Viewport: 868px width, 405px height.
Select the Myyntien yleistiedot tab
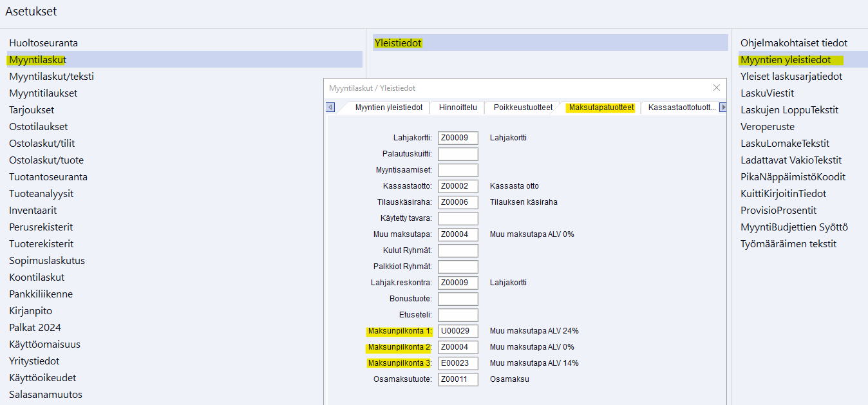click(x=388, y=108)
